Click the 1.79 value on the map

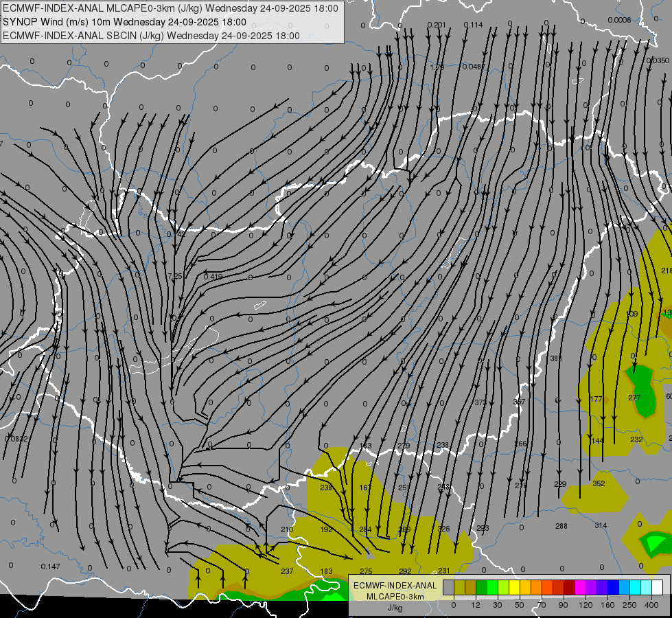point(437,67)
